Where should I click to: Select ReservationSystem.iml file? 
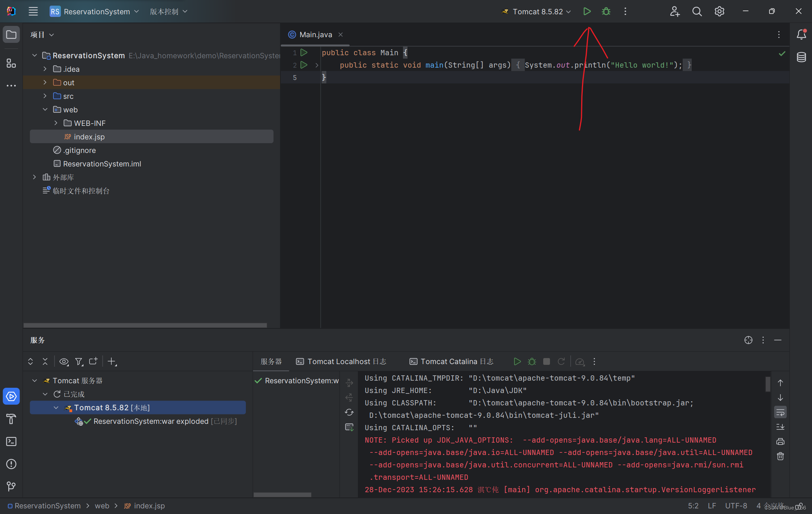(102, 164)
